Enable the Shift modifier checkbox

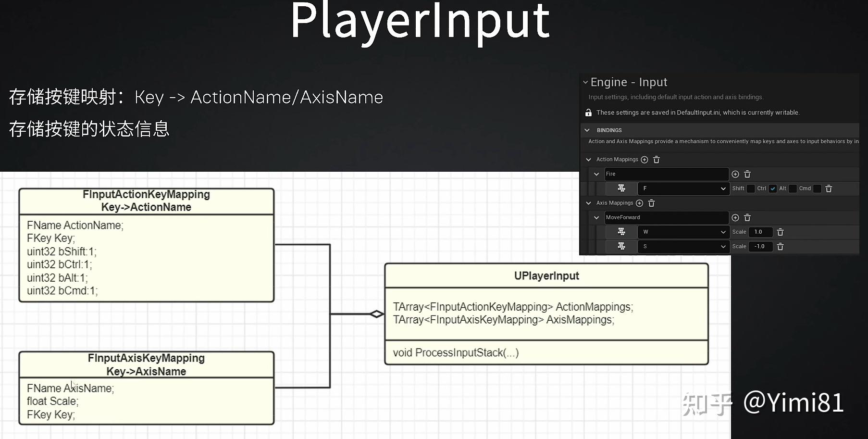point(751,188)
